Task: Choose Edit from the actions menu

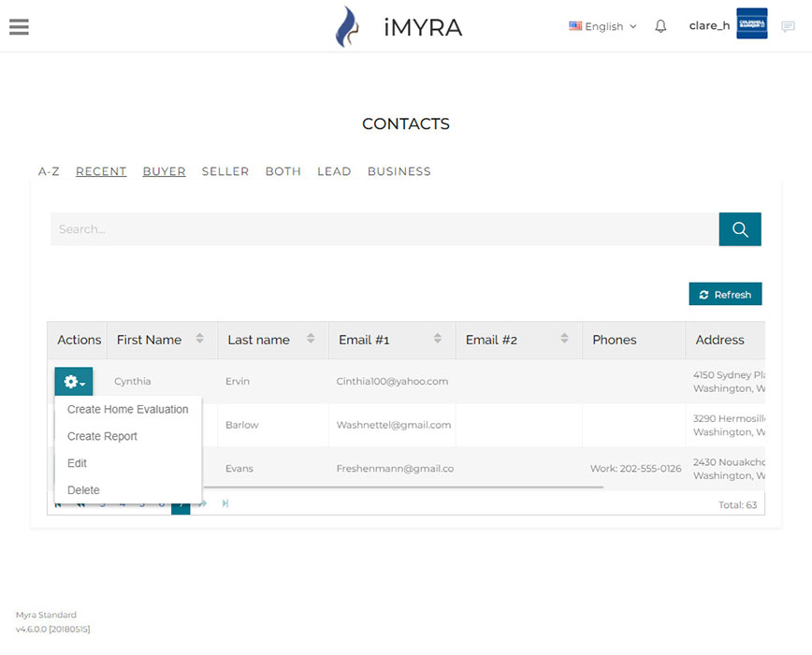Action: pos(77,463)
